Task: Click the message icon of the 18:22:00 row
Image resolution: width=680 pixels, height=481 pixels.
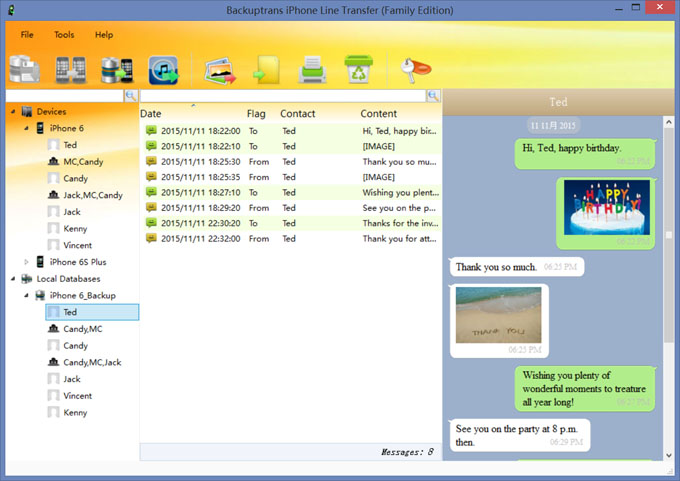Action: (x=151, y=130)
